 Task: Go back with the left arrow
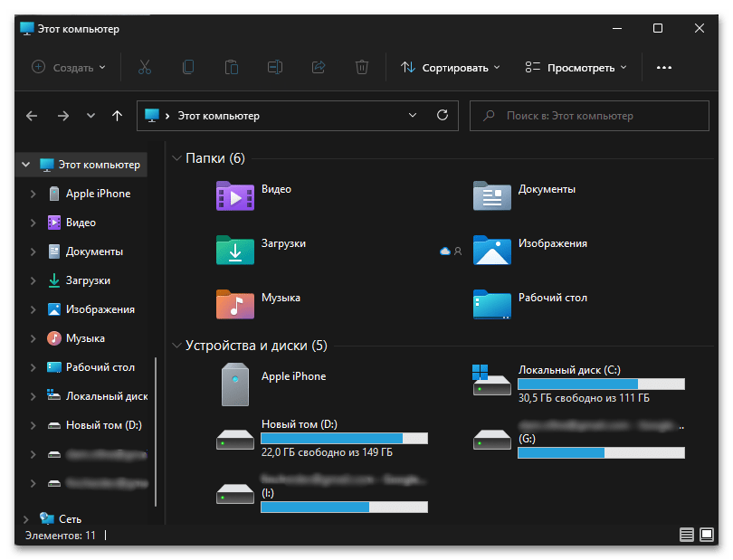click(x=32, y=116)
